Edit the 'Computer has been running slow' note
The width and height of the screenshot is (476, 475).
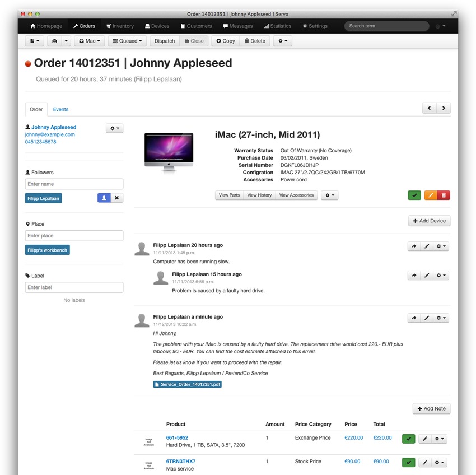[x=427, y=246]
